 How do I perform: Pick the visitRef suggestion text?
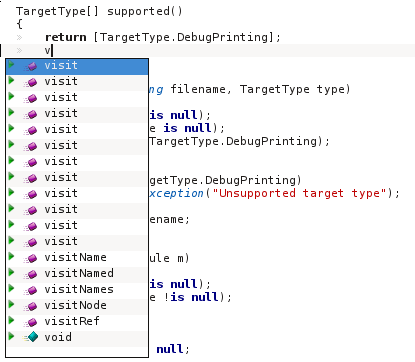point(72,321)
